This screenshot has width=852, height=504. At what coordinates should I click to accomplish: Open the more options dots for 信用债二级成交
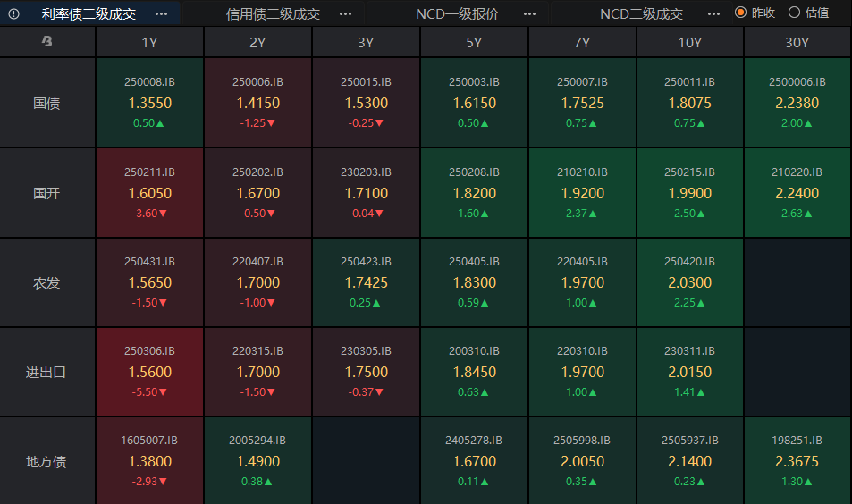point(346,13)
